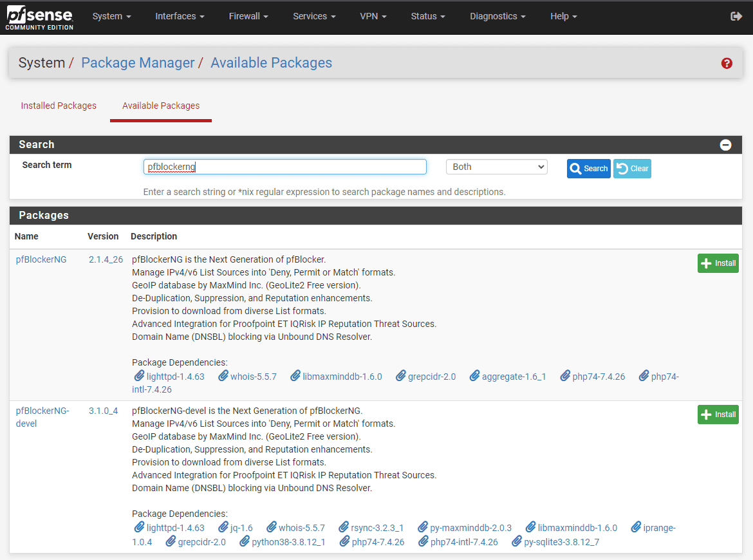This screenshot has height=560, width=753.
Task: Click version 2.1.4_26 link
Action: (x=106, y=260)
